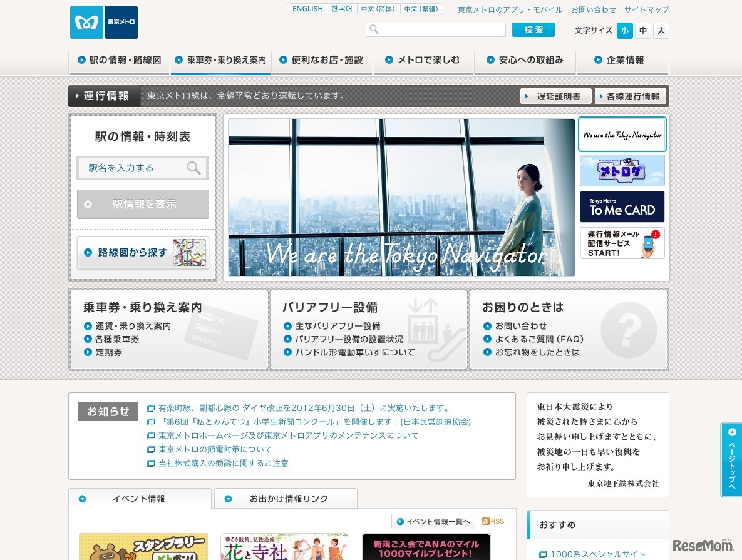742x560 pixels.
Task: Open 主なバリアフリー設備 link
Action: point(338,327)
